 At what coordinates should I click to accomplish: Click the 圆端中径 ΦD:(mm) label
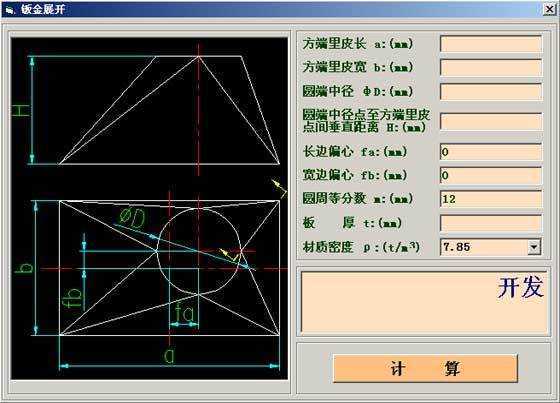click(358, 91)
